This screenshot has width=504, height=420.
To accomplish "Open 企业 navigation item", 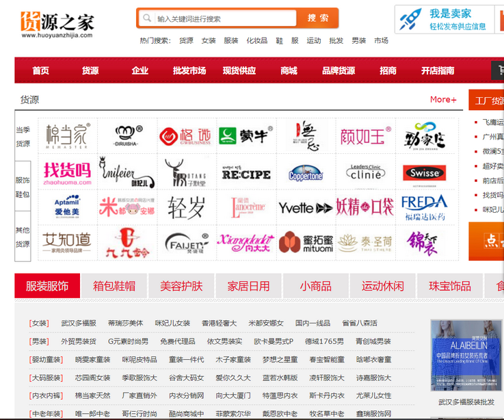I will tap(140, 70).
